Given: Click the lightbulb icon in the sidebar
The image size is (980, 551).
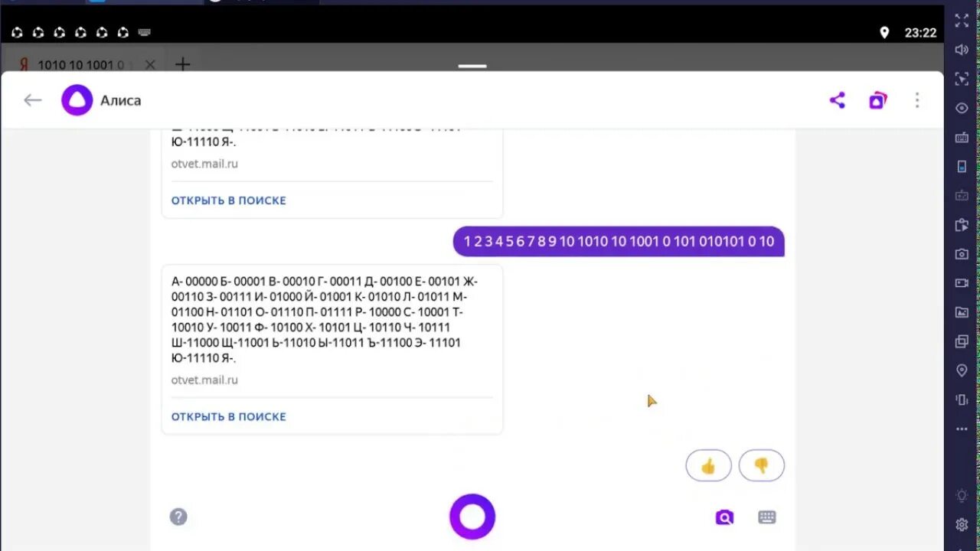Looking at the screenshot, I should (x=962, y=495).
